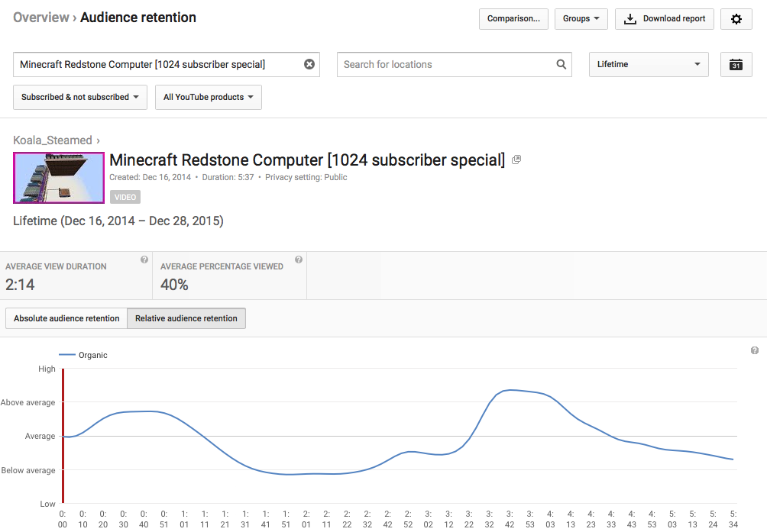
Task: Expand the Groups dropdown
Action: coord(581,19)
